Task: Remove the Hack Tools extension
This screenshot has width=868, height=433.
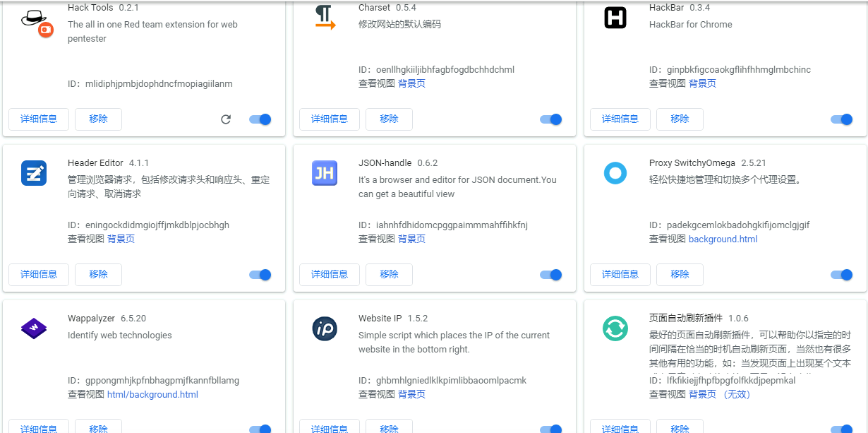Action: pos(99,119)
